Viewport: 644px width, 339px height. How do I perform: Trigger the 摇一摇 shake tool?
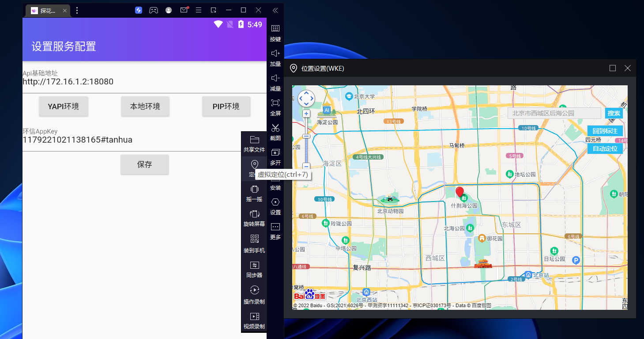click(254, 193)
